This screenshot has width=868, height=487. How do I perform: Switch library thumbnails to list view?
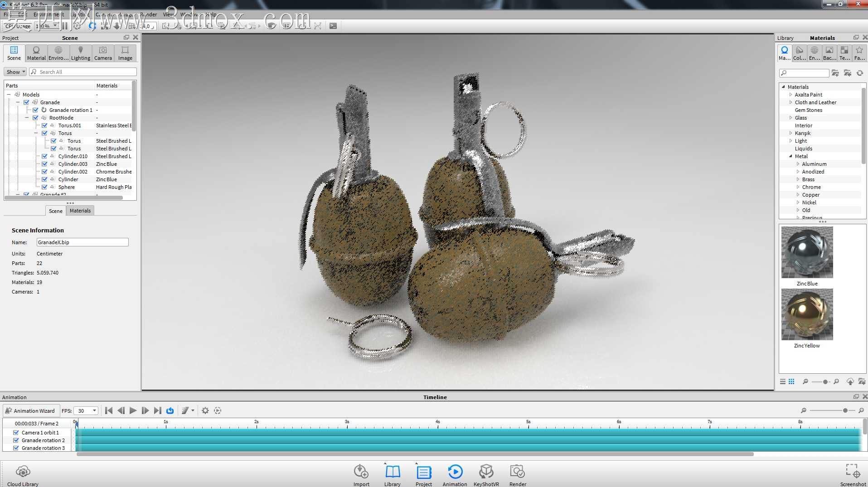coord(783,381)
